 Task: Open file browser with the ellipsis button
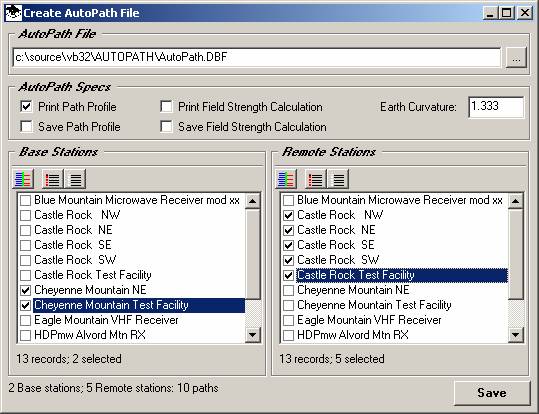coord(516,57)
